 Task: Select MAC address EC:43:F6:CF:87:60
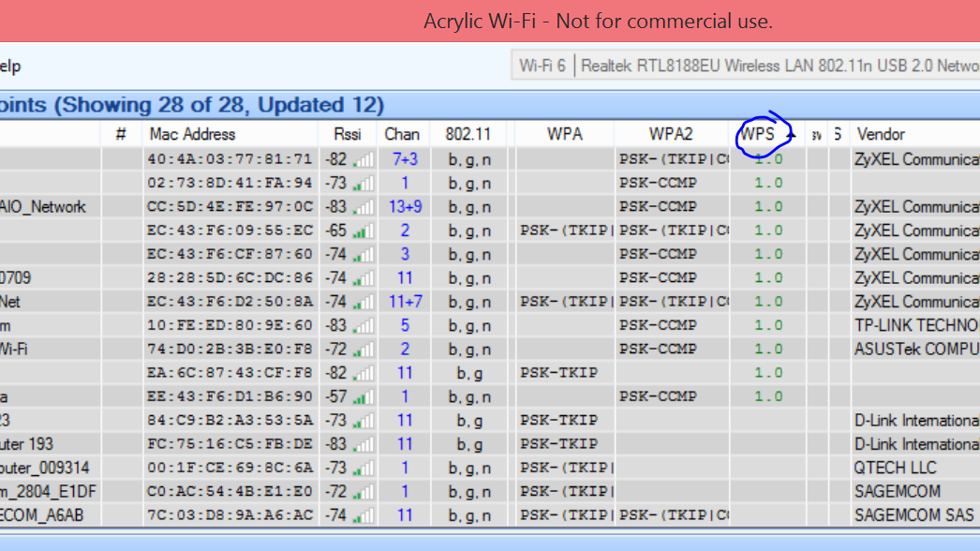[x=230, y=255]
